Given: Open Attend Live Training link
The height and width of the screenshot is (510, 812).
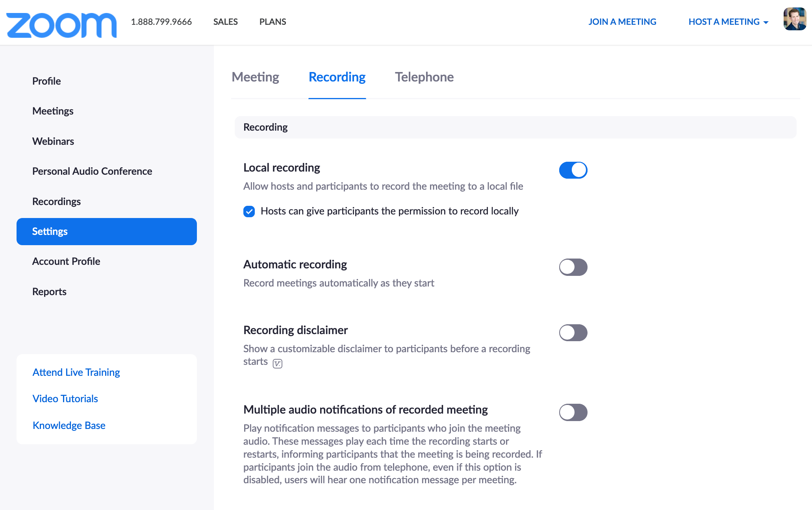Looking at the screenshot, I should 76,372.
